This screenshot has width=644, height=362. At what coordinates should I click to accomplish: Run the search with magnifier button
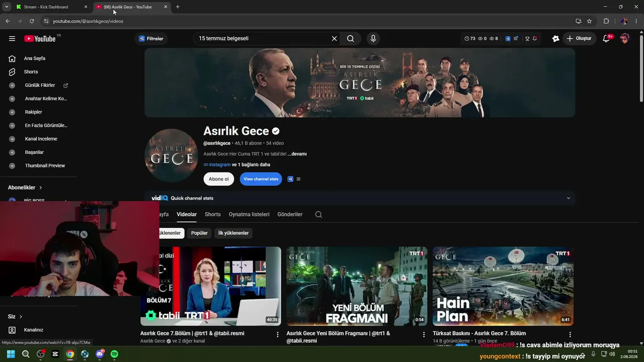click(x=351, y=39)
